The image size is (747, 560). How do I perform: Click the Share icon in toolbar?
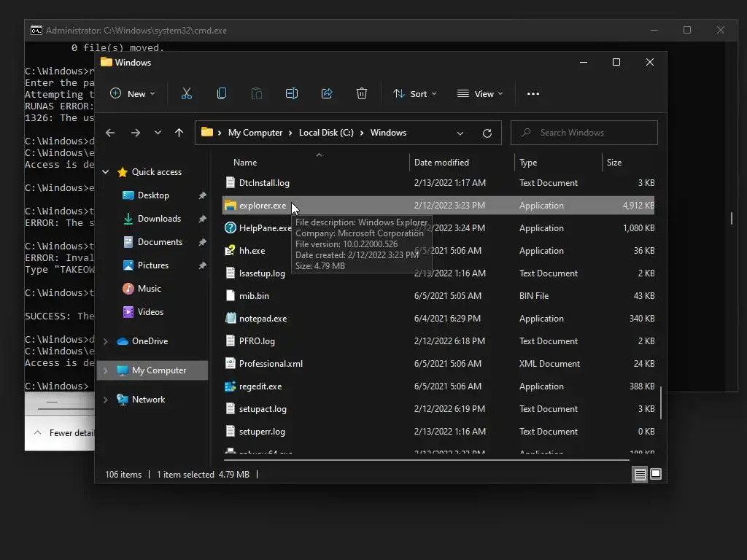coord(327,94)
